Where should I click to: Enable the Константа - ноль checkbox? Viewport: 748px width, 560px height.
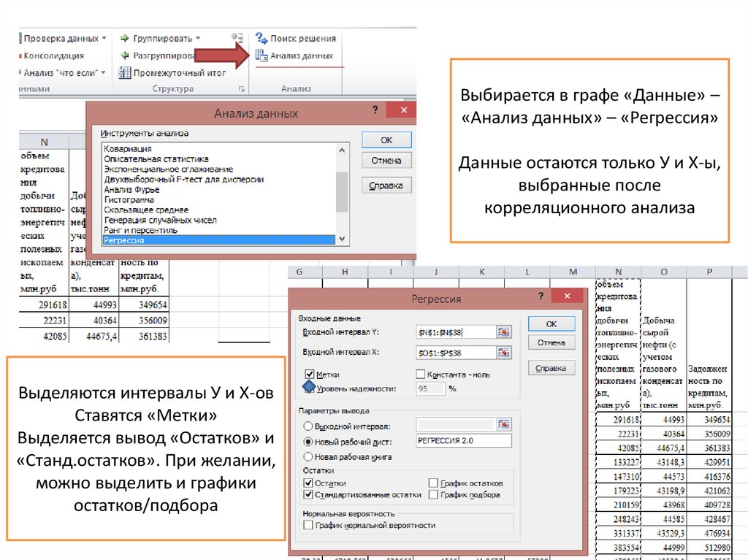(x=420, y=374)
